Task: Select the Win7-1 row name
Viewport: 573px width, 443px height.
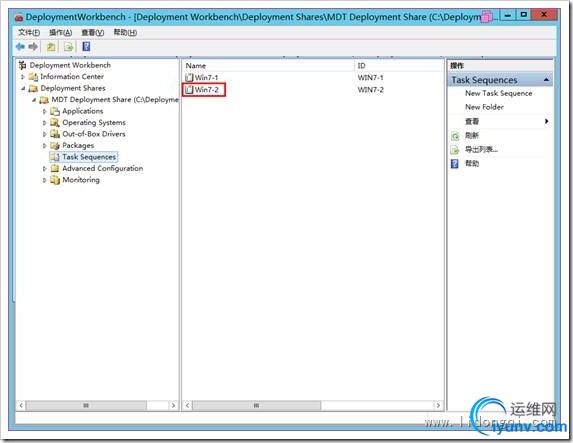Action: (206, 77)
